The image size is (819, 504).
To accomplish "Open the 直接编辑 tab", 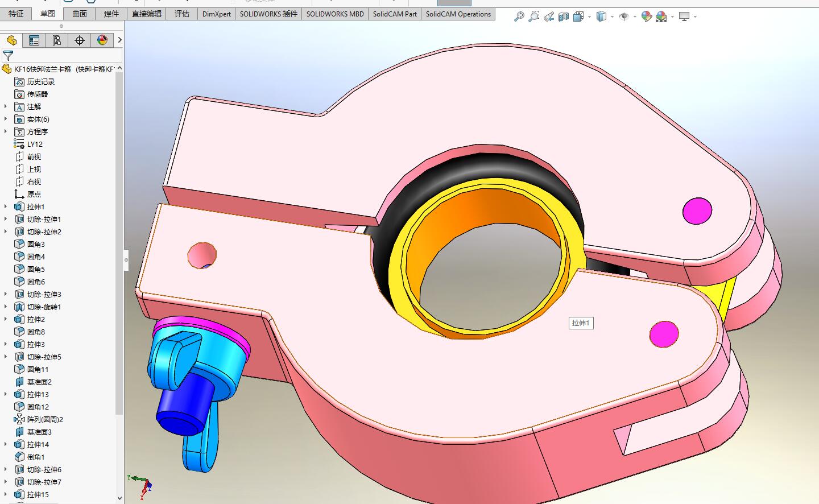I will pos(147,14).
